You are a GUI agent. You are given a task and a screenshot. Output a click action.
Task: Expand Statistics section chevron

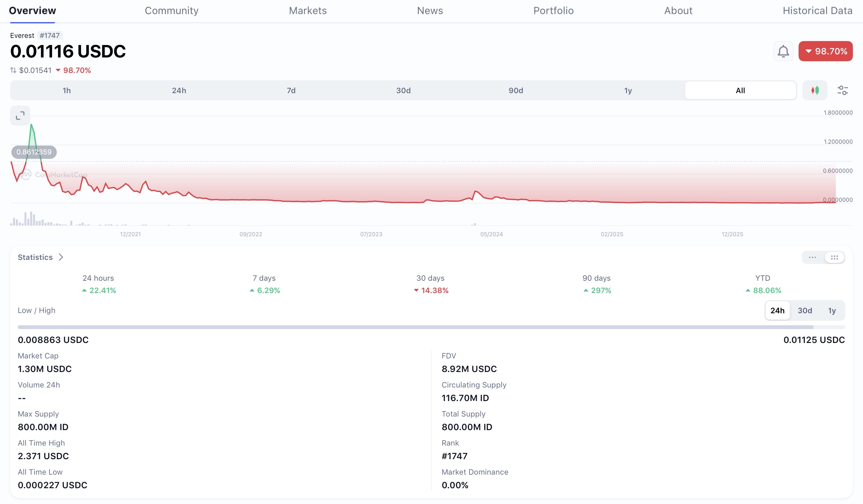pos(61,257)
